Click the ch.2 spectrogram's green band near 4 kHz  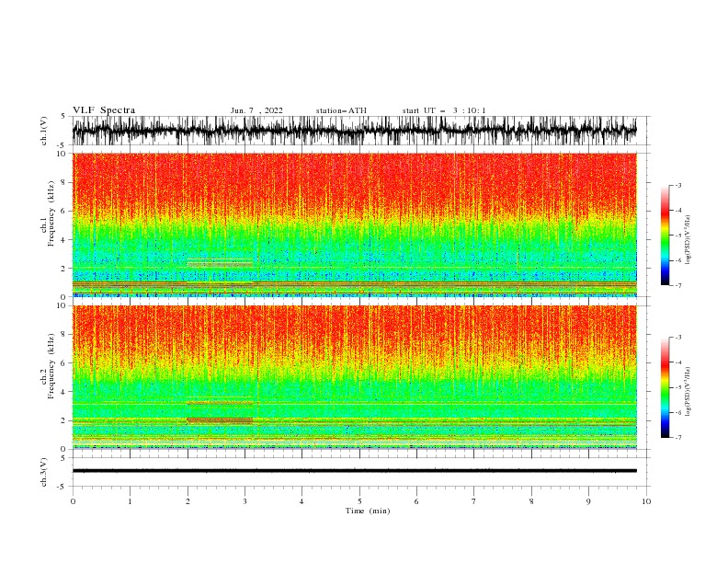pos(354,392)
